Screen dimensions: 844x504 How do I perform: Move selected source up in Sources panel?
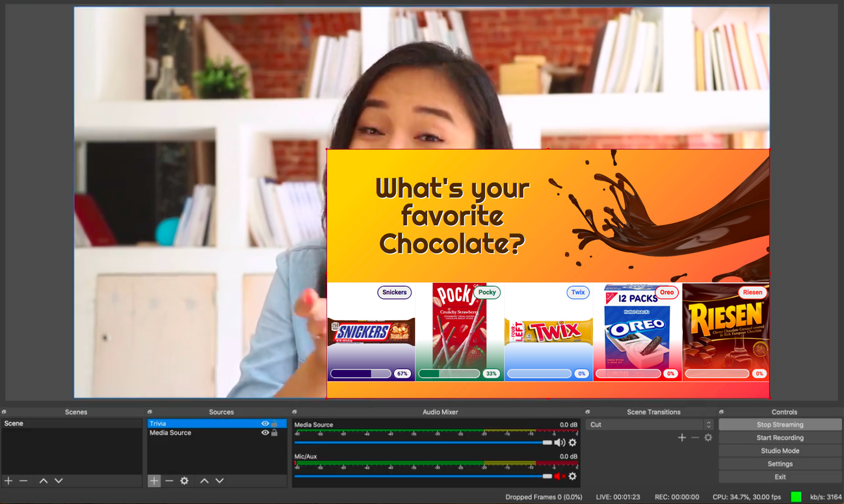[204, 481]
